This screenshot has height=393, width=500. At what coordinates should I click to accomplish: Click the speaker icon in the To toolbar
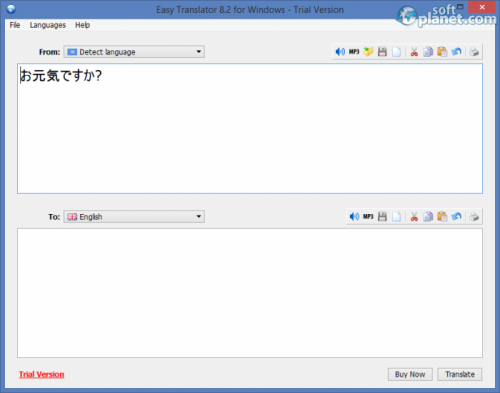(x=354, y=217)
